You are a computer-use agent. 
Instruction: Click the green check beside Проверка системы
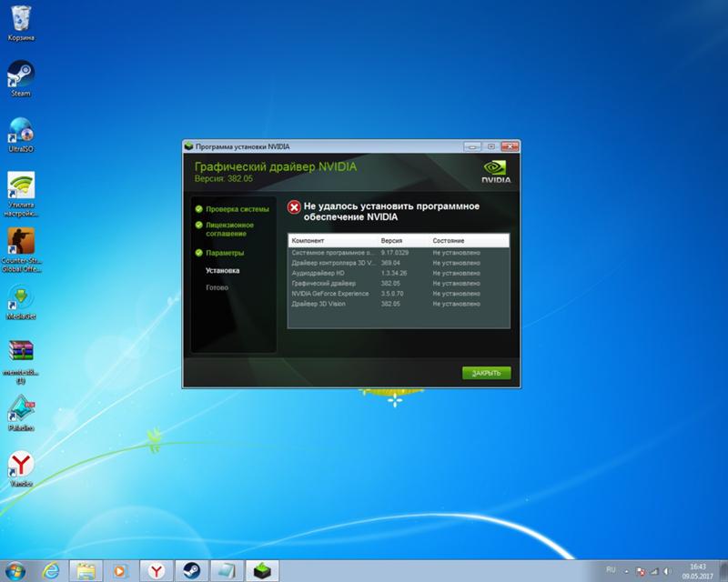tap(198, 209)
